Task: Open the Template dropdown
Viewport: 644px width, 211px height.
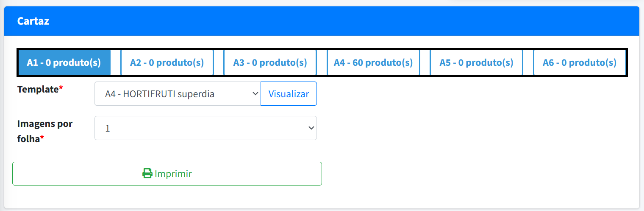Action: click(x=177, y=94)
